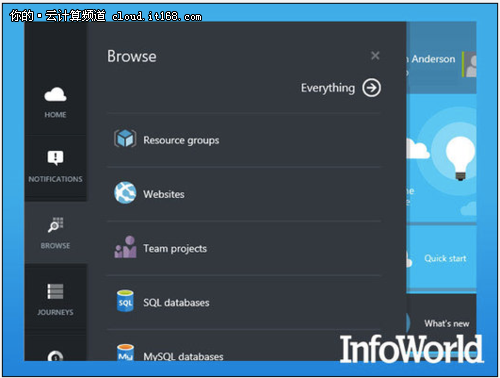Viewport: 500px width, 378px height.
Task: Open the Home cloud icon
Action: pos(55,94)
